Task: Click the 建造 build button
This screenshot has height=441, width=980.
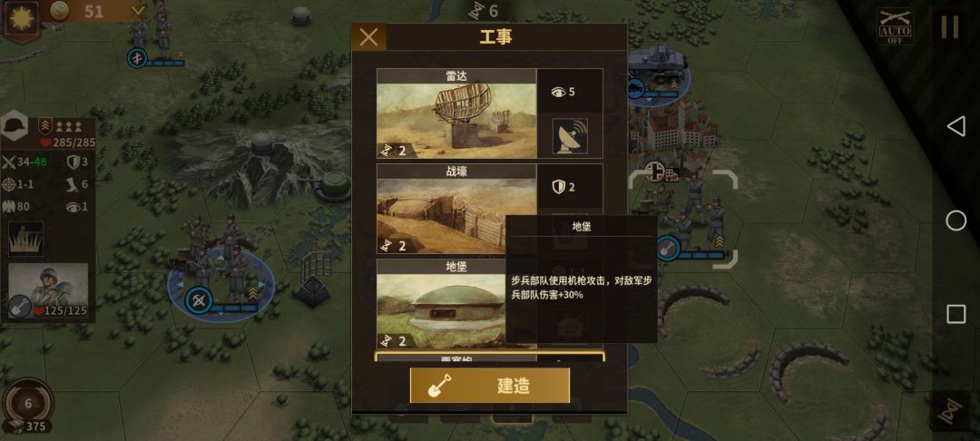Action: click(490, 386)
